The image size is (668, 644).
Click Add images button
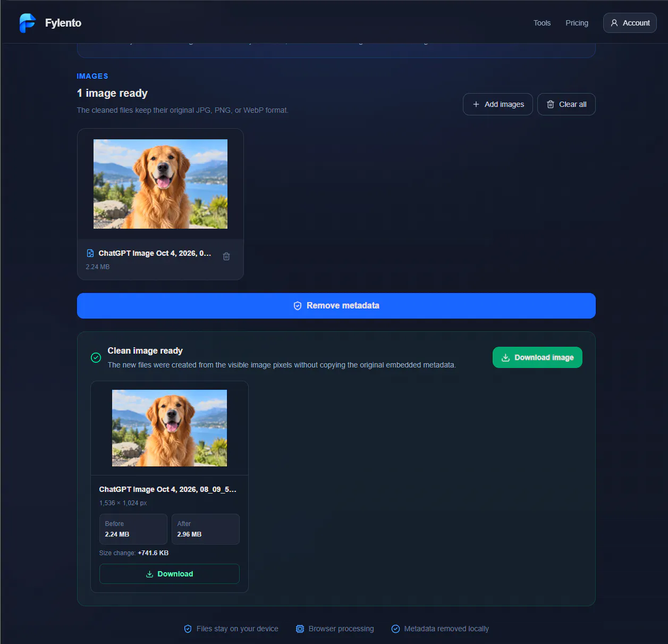click(x=498, y=104)
